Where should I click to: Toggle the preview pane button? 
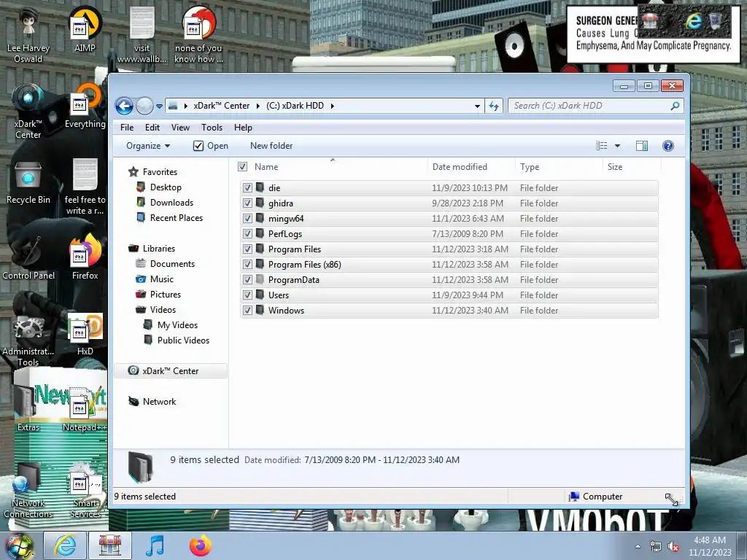(x=642, y=146)
